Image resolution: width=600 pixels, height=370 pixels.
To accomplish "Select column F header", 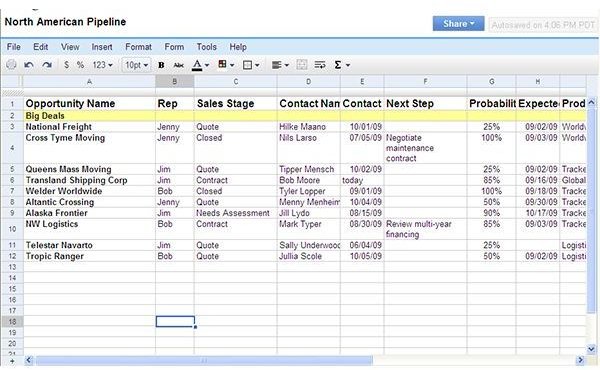I will pos(425,81).
